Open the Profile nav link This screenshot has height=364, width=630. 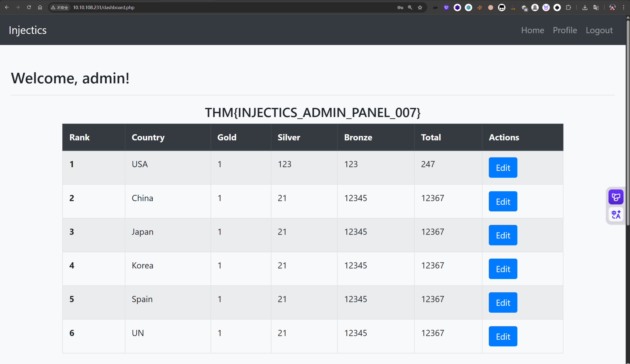click(x=565, y=30)
